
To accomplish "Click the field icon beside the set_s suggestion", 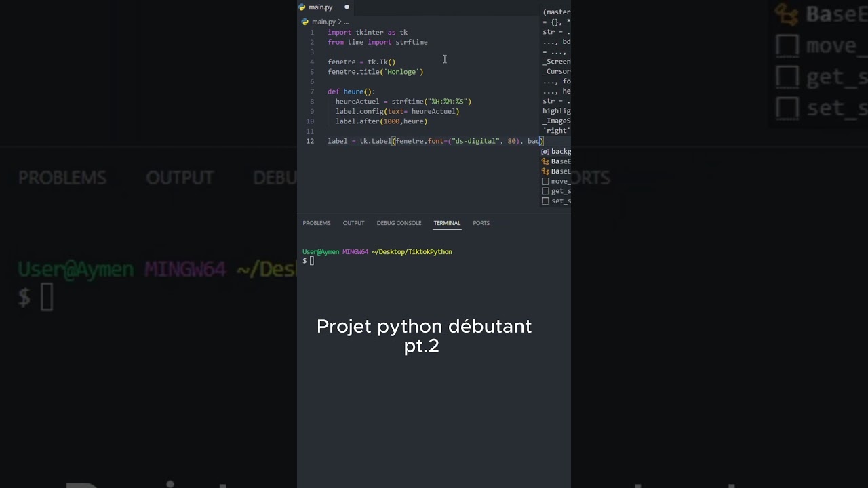I will tap(546, 201).
